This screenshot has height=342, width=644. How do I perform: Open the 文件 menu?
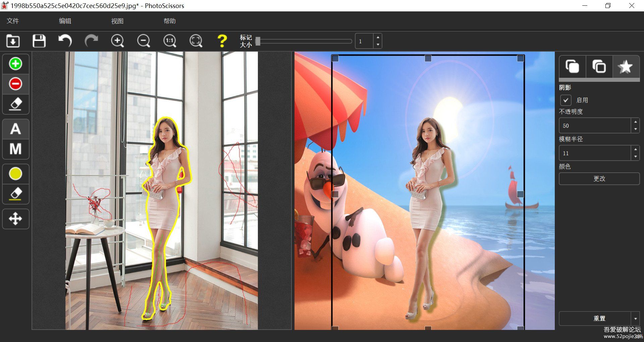[x=13, y=21]
